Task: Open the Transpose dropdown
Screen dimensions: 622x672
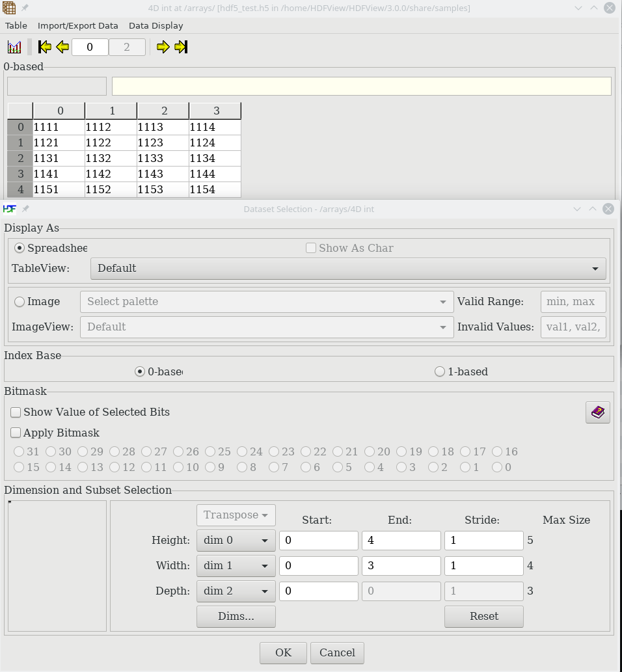Action: coord(236,515)
